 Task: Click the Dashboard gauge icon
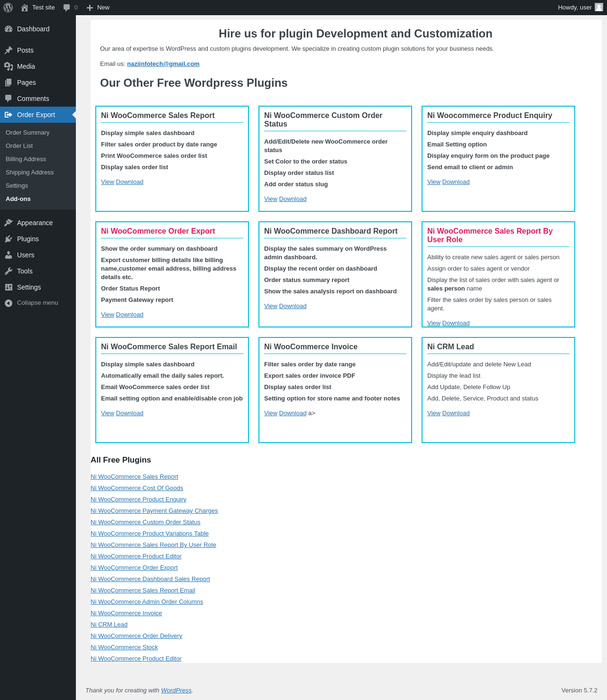pyautogui.click(x=9, y=29)
